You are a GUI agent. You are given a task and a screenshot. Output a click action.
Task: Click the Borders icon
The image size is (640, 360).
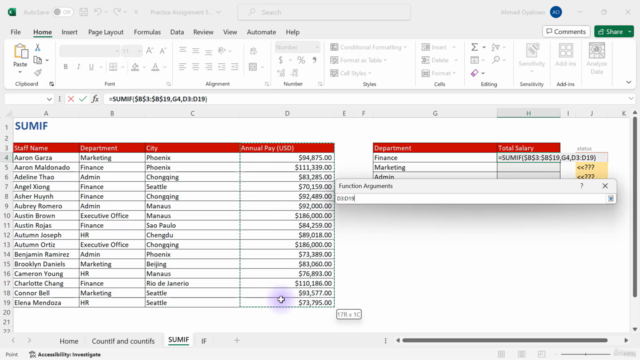pos(113,67)
